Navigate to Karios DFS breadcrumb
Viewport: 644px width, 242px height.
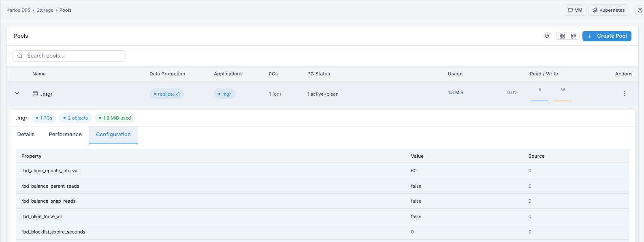(x=19, y=10)
